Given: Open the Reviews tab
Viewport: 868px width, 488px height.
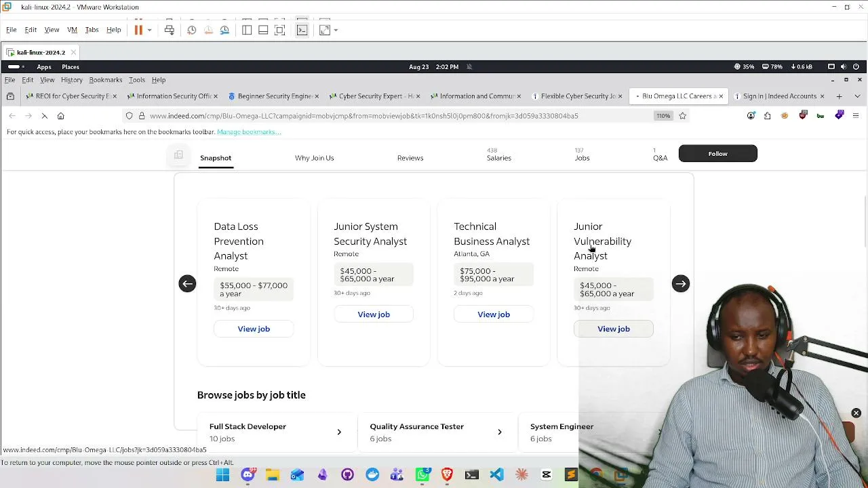Looking at the screenshot, I should point(410,158).
